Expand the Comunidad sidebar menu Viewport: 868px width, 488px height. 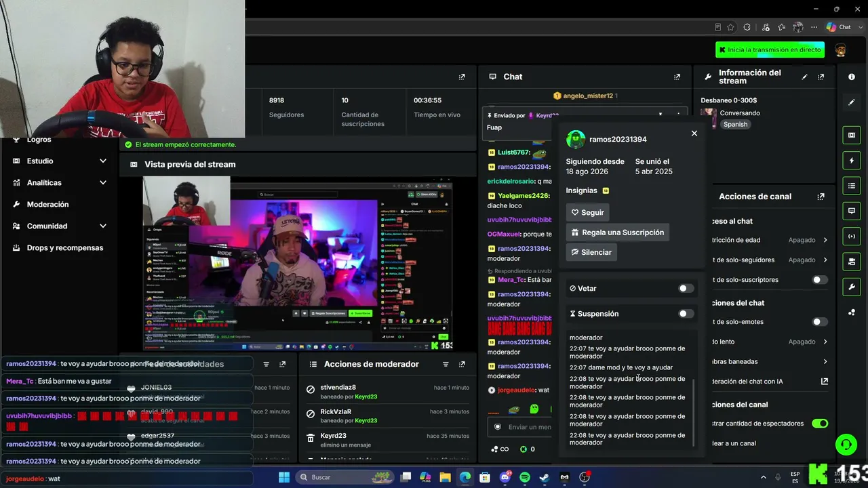(60, 226)
